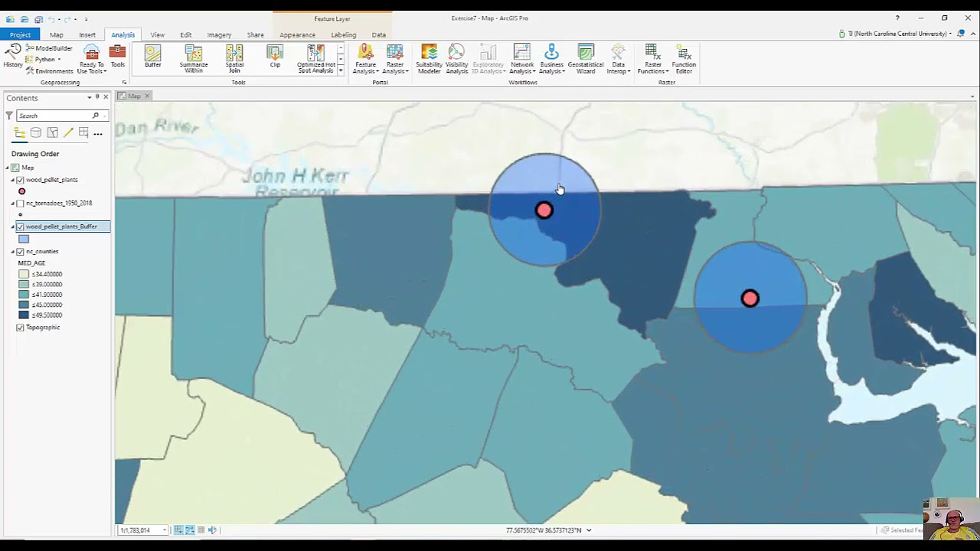Open geoprocessing Environments settings
This screenshot has height=551, width=980.
coord(50,71)
